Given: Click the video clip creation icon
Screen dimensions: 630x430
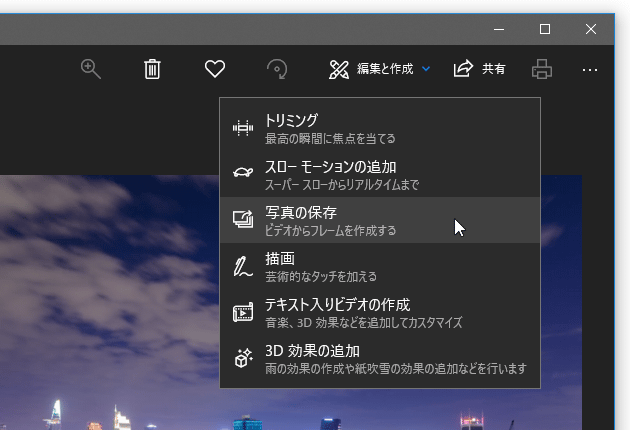Looking at the screenshot, I should pos(243,312).
